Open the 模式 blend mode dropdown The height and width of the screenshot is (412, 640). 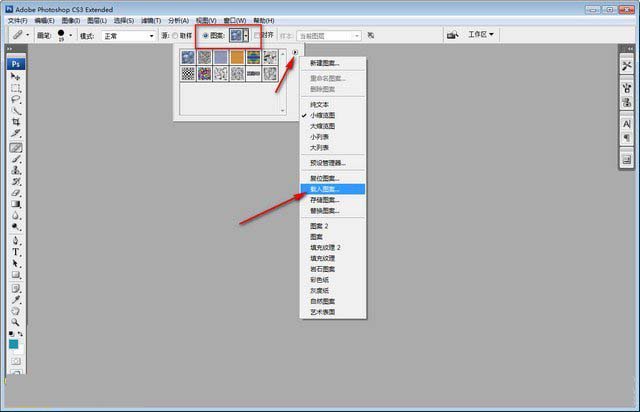128,36
